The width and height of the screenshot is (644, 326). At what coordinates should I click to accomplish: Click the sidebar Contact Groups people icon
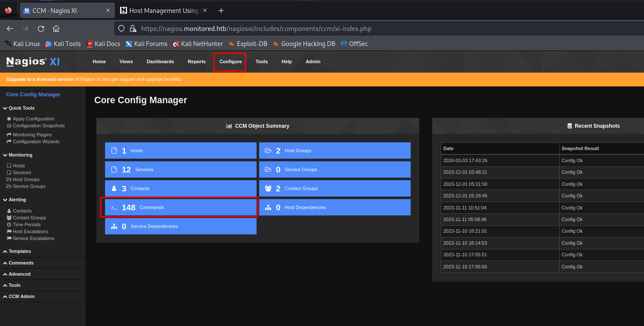click(x=9, y=218)
